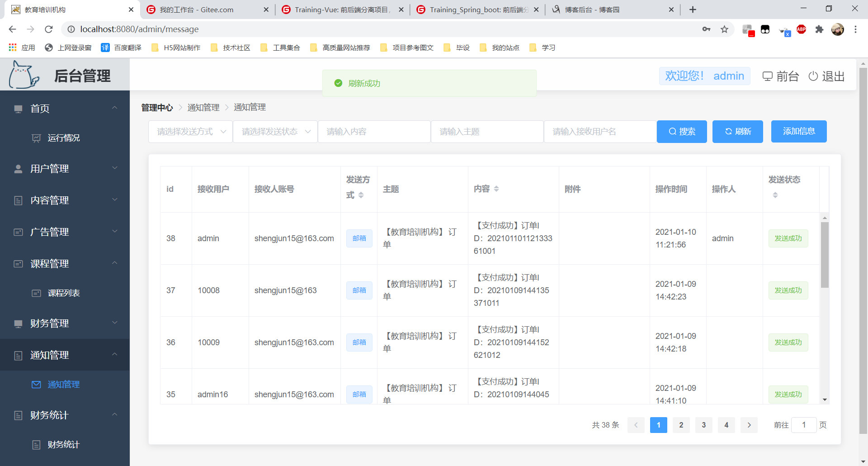This screenshot has width=868, height=466.
Task: Click the 通知管理 parent menu icon
Action: click(x=18, y=356)
